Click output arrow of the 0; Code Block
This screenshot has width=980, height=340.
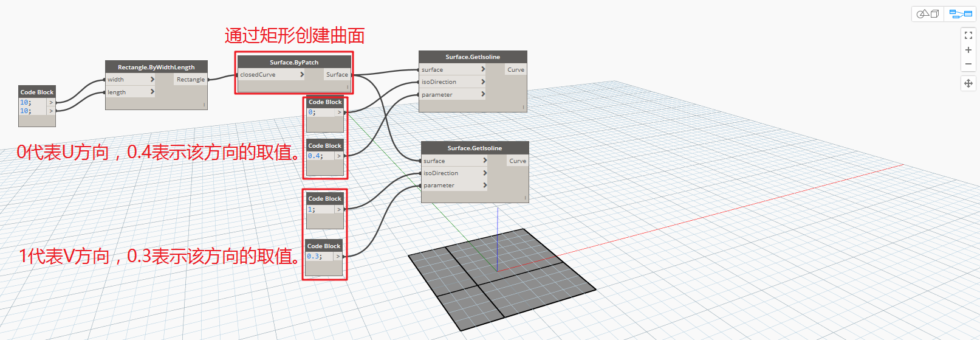click(339, 112)
